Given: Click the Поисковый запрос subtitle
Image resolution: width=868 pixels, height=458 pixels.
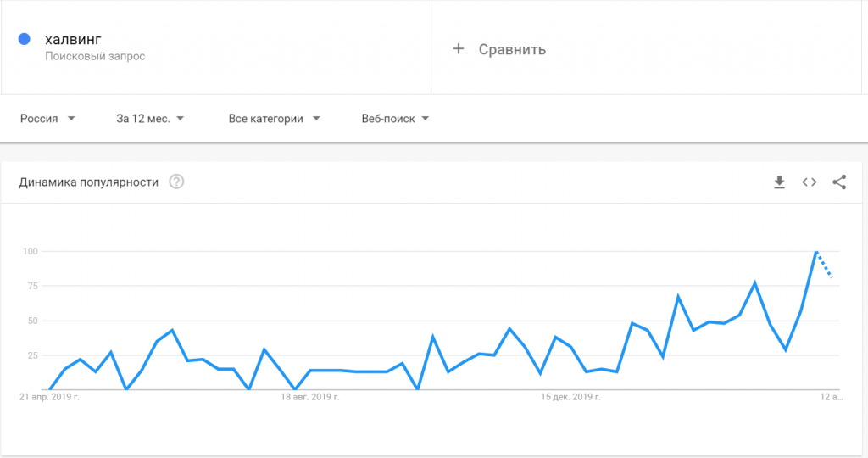Looking at the screenshot, I should pyautogui.click(x=95, y=56).
